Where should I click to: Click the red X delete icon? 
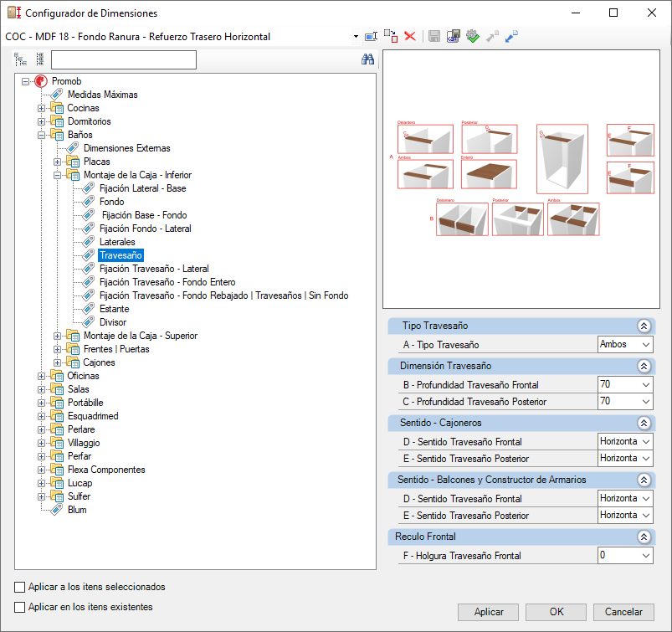tap(410, 36)
